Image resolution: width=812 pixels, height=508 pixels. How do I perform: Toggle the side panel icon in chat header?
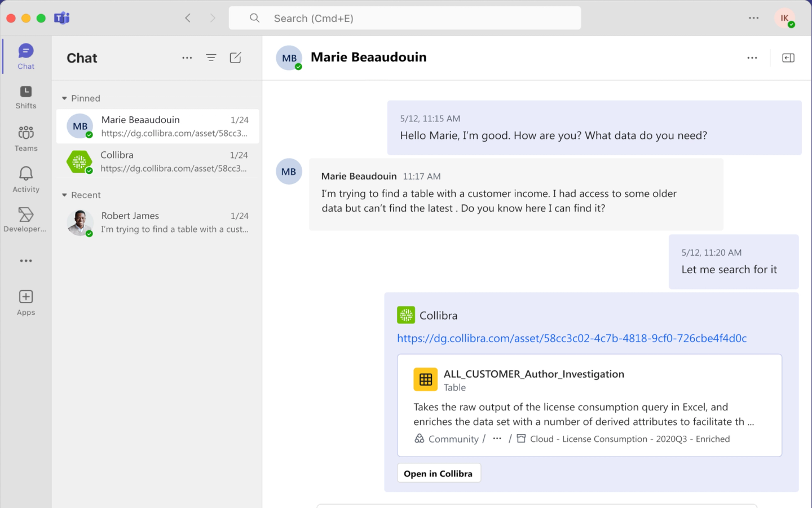click(788, 58)
